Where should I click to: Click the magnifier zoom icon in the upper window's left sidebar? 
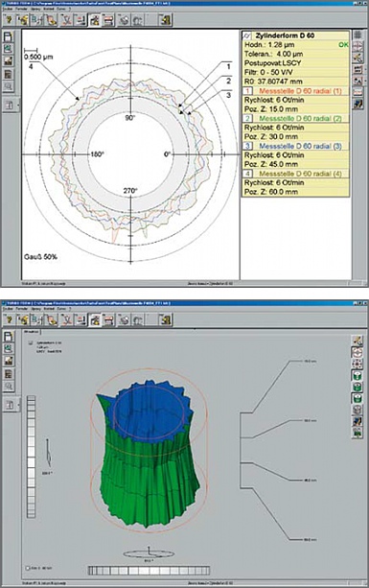pos(9,86)
